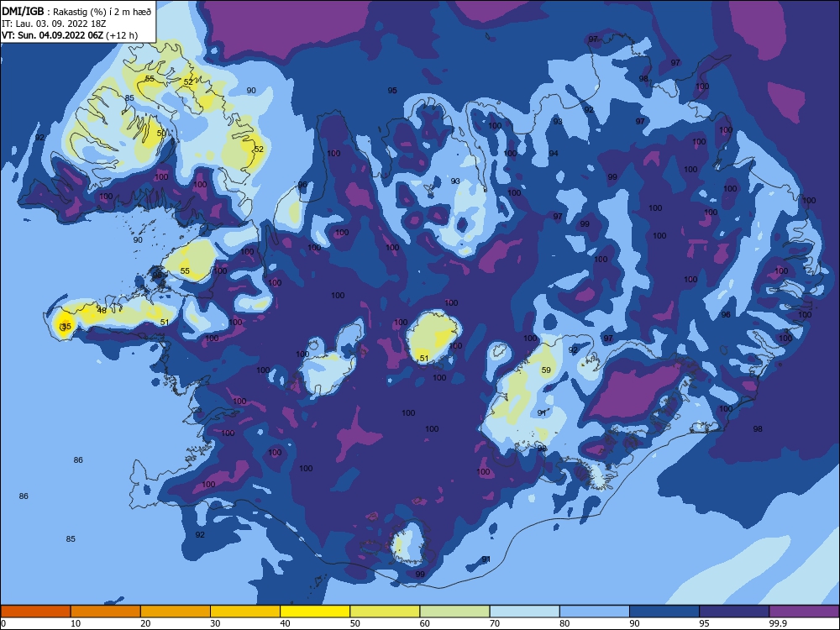Select the dark navy 95–99.9 legend swatch
Viewport: 840px width, 630px height.
click(734, 612)
